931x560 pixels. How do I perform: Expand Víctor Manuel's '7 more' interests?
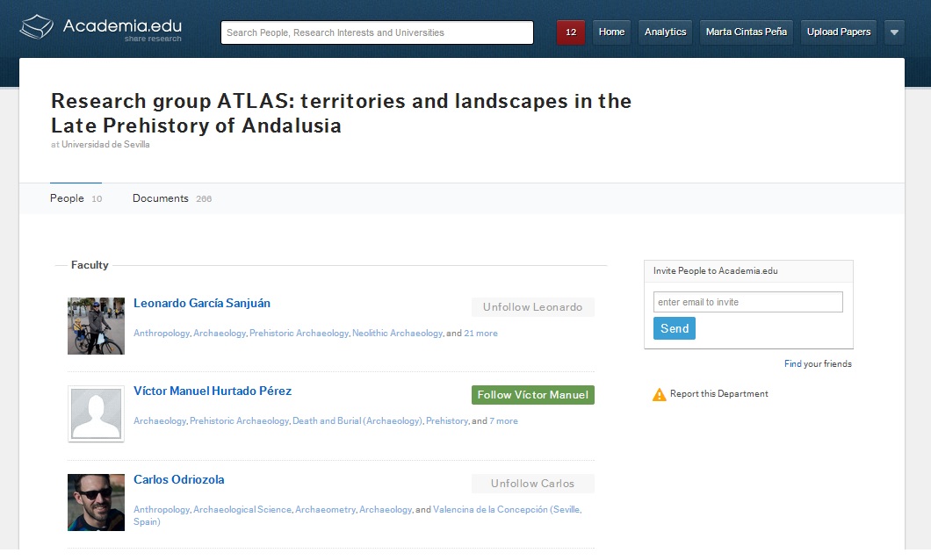tap(503, 421)
